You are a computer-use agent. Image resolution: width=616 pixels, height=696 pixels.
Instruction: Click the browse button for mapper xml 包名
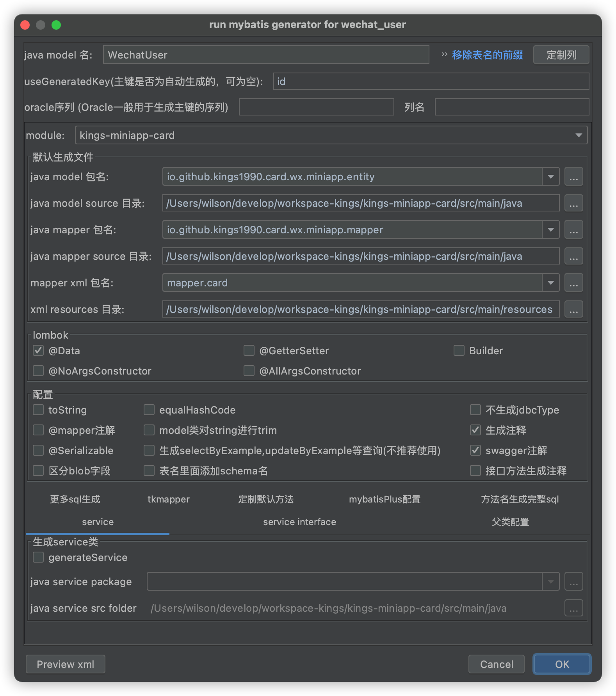point(573,283)
